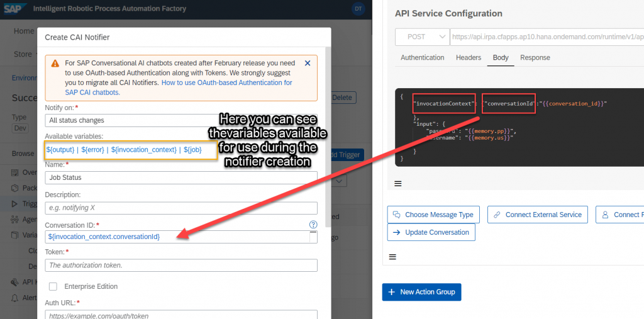Click the Delete button behind the dialog

click(343, 98)
